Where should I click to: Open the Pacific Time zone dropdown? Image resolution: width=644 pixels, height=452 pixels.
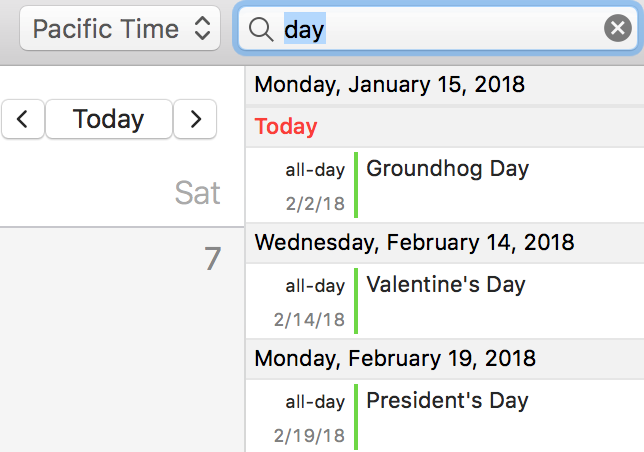pyautogui.click(x=121, y=29)
